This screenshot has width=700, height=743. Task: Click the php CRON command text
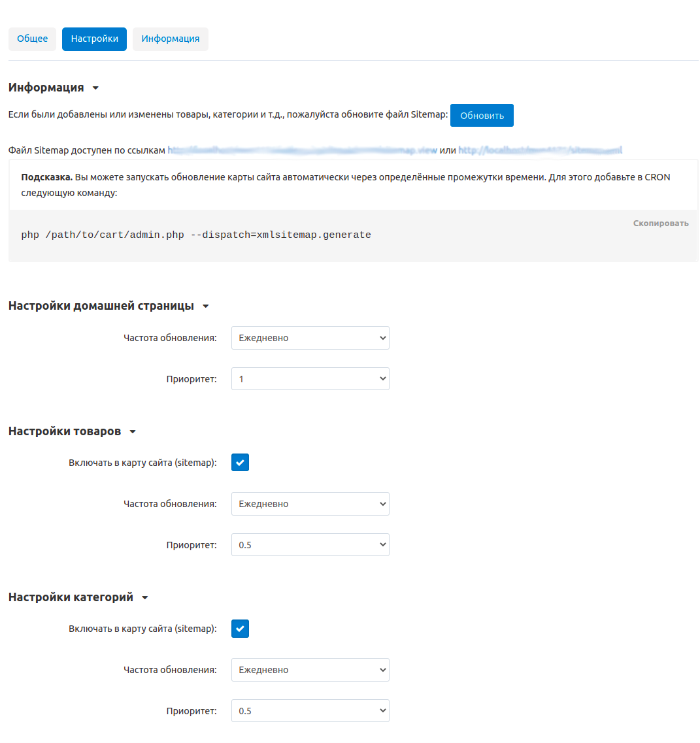click(196, 235)
